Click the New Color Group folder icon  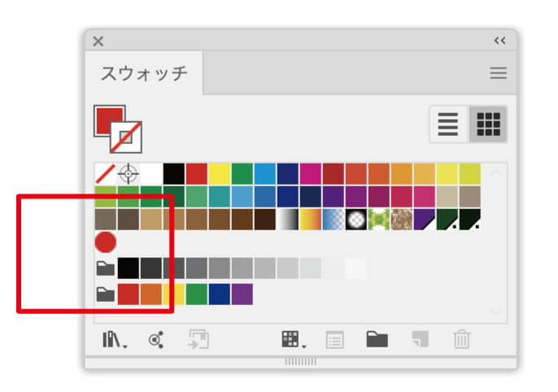376,339
